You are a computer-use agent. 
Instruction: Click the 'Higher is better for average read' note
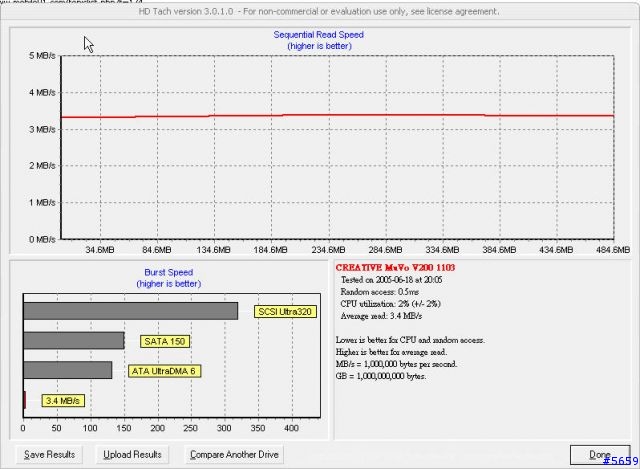(x=391, y=352)
